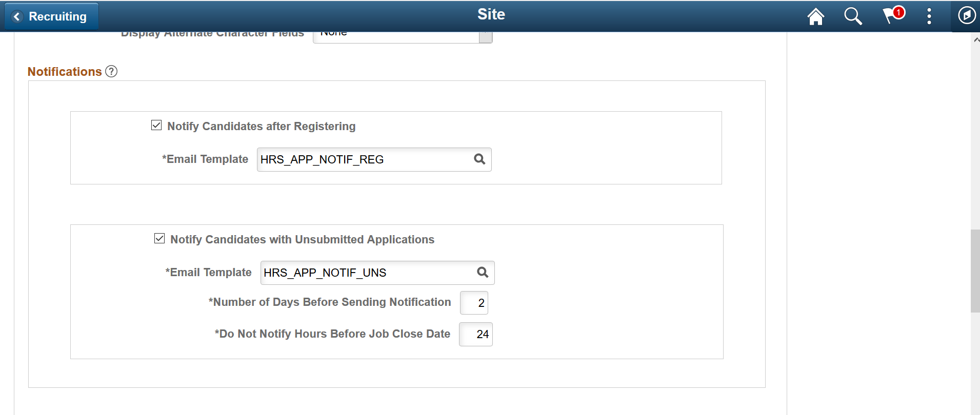Go to the Home page icon
This screenshot has width=980, height=415.
[815, 16]
